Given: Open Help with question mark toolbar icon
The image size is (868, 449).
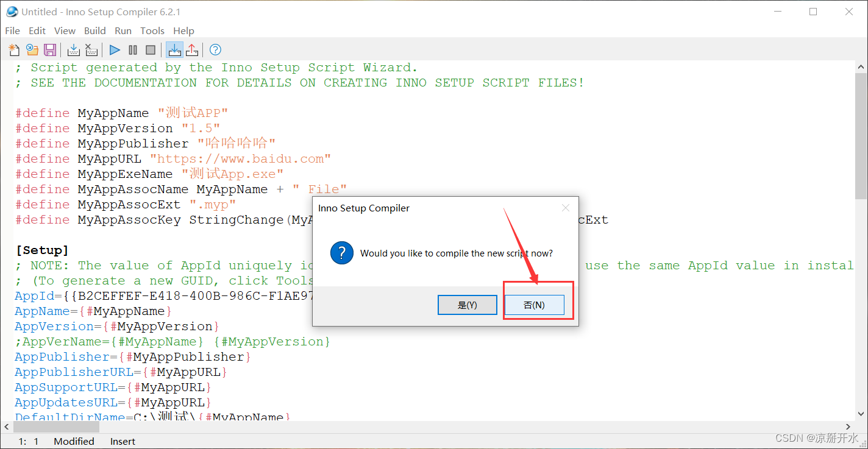Looking at the screenshot, I should click(x=215, y=50).
